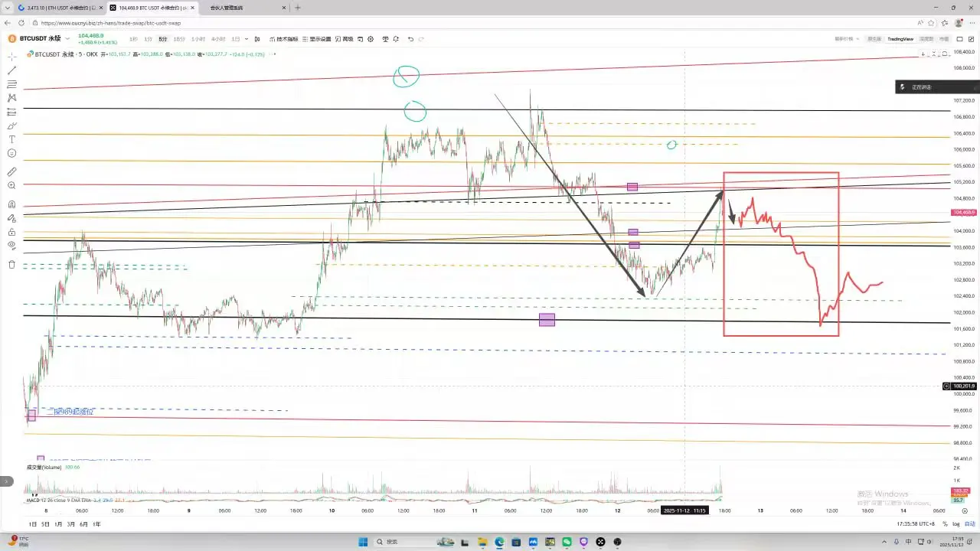Add this page to browser favorites
This screenshot has width=980, height=551.
coord(930,23)
